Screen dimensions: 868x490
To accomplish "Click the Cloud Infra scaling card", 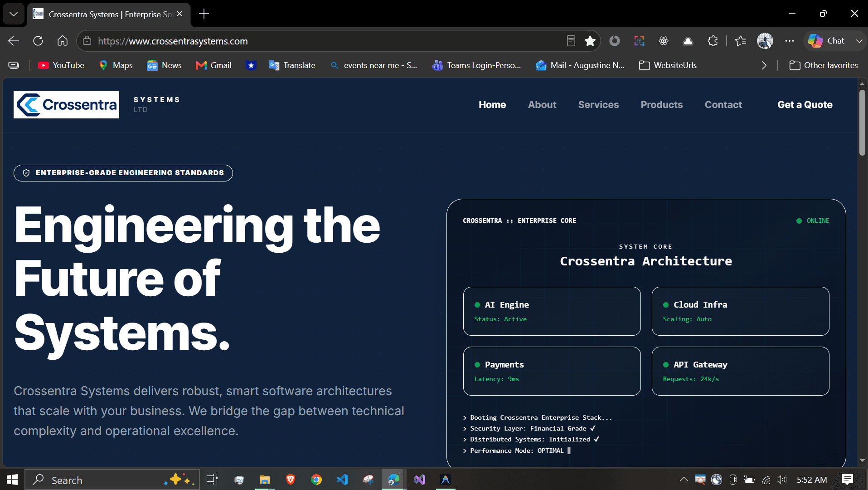I will click(x=741, y=311).
